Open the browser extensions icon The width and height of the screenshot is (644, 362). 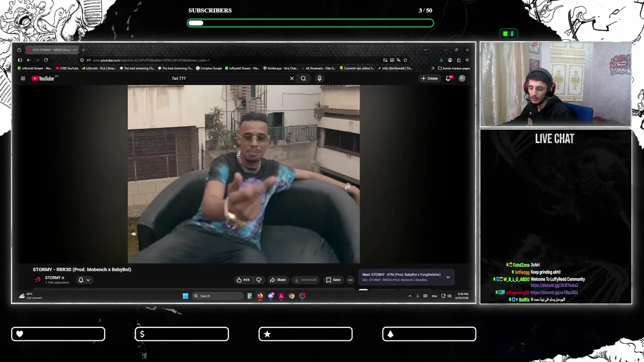point(458,60)
